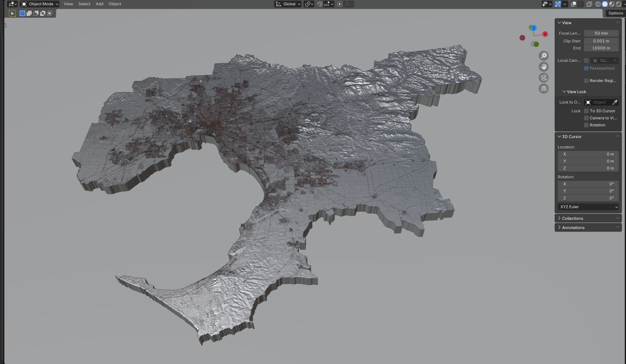Open the Object Mode dropdown
This screenshot has width=626, height=364.
click(x=40, y=4)
